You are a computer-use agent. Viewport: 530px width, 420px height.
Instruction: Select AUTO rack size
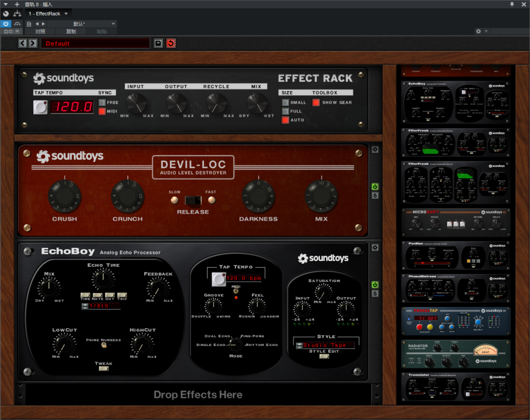click(x=285, y=120)
